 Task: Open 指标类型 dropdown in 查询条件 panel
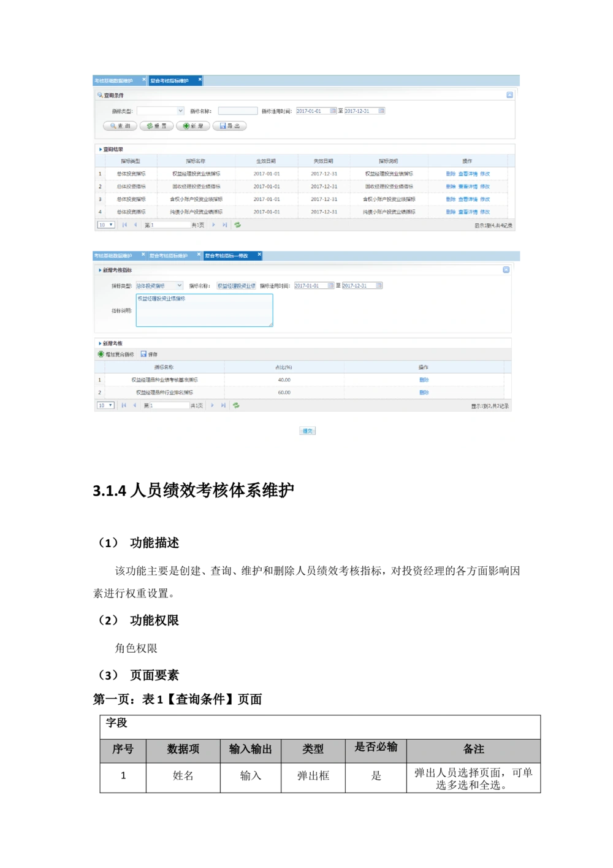[x=180, y=111]
